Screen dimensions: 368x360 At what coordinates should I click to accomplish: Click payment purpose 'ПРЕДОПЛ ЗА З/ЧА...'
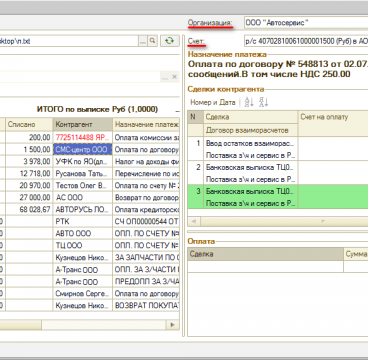tap(146, 282)
